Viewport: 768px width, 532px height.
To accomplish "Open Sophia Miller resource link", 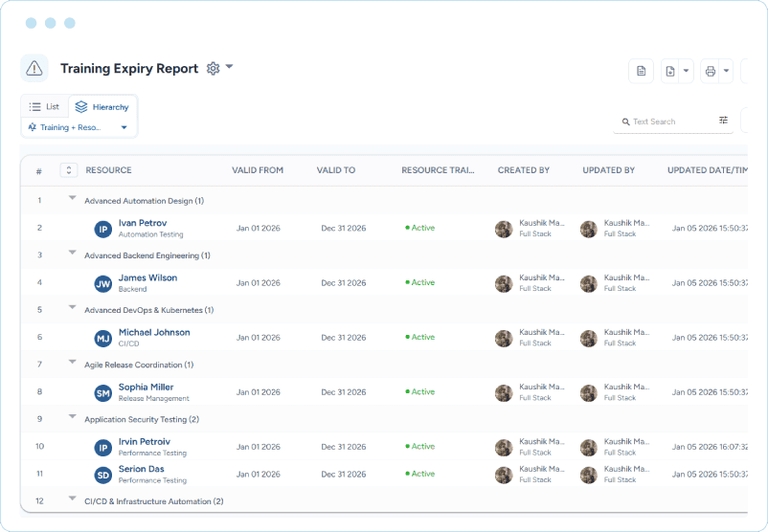I will [146, 388].
